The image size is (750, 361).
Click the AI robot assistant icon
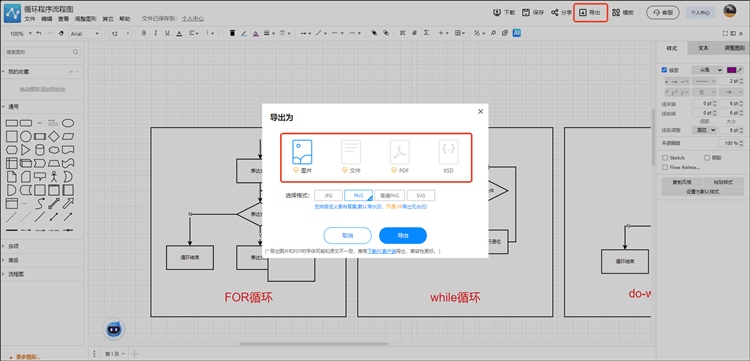(x=114, y=329)
